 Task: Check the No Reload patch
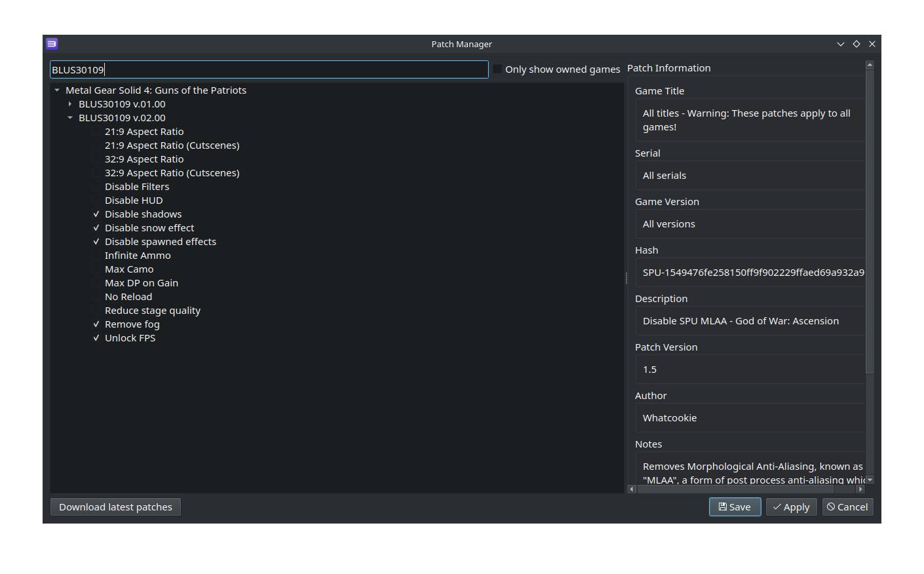96,297
